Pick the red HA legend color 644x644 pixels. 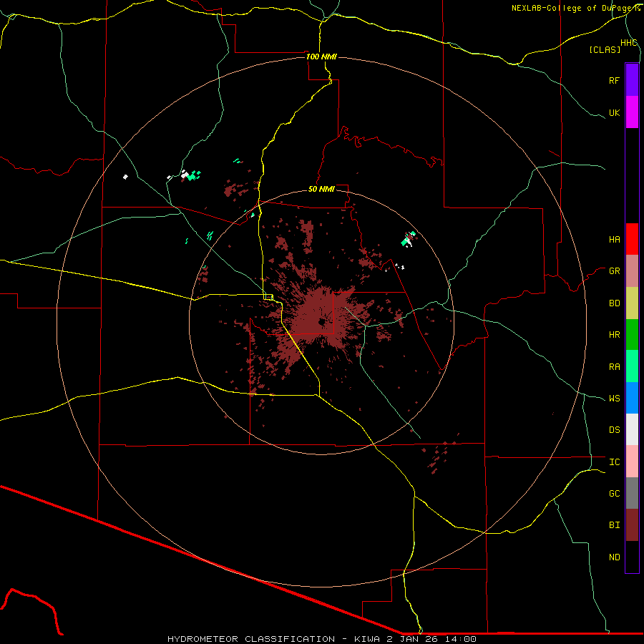point(632,239)
